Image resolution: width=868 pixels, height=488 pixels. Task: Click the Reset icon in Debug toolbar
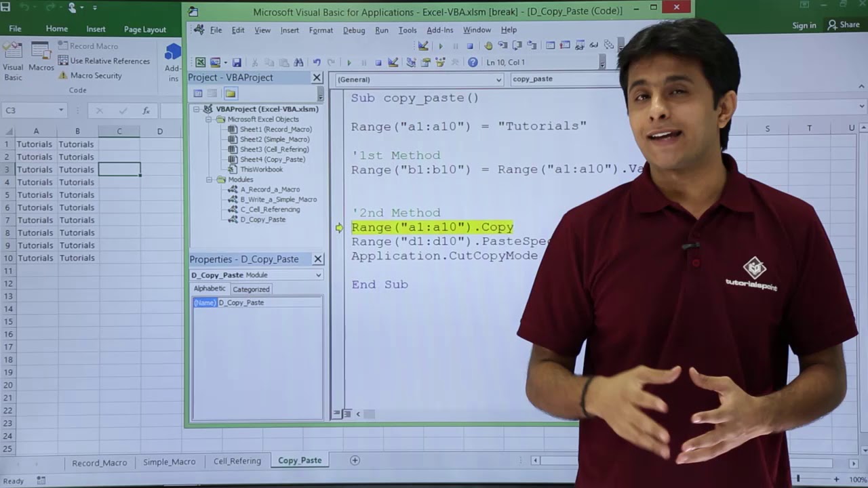pyautogui.click(x=470, y=46)
